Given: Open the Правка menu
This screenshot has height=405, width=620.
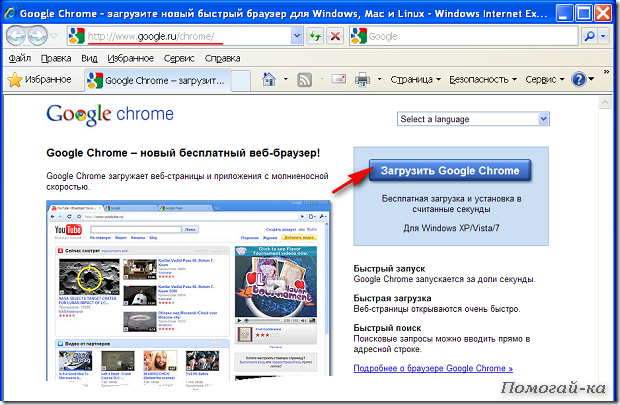Looking at the screenshot, I should click(x=56, y=58).
